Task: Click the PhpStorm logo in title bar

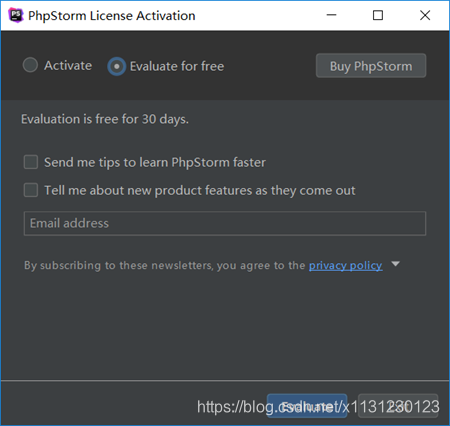Action: 16,15
